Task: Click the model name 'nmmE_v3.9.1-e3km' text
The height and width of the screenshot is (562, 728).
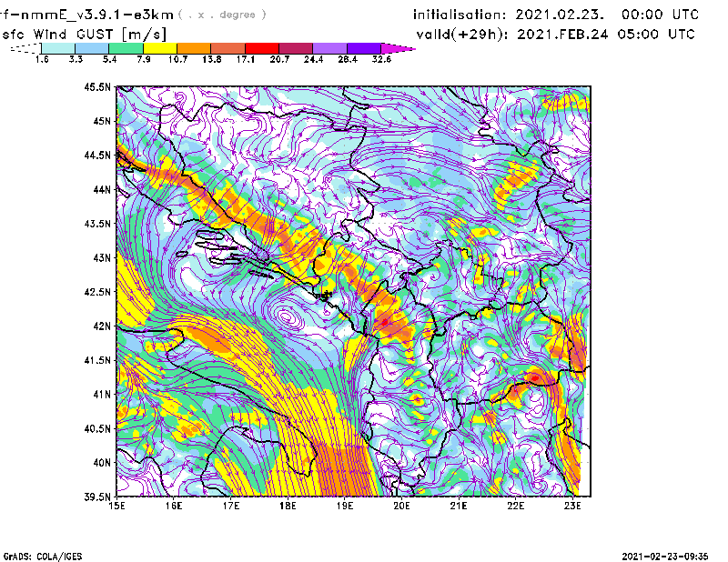Action: [x=97, y=15]
